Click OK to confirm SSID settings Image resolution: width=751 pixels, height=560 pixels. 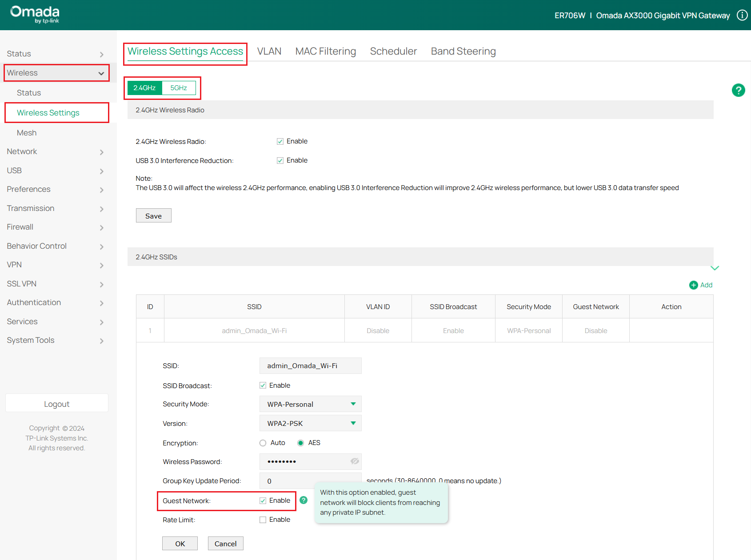[x=180, y=544]
